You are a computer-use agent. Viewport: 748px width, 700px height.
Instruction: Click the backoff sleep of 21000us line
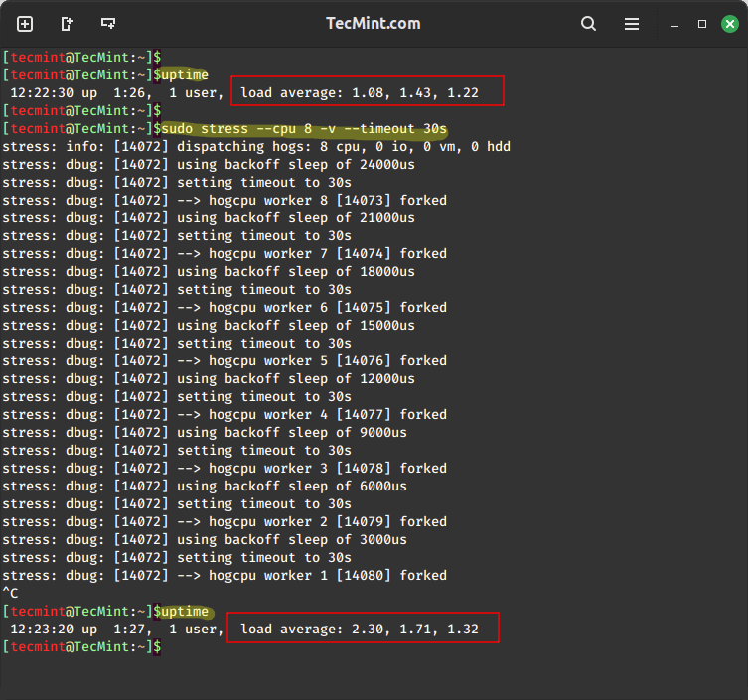[209, 217]
